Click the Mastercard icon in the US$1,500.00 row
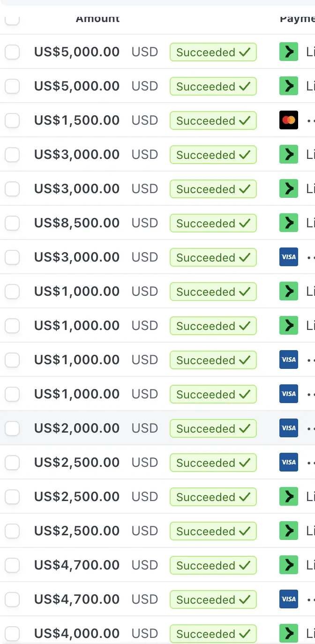Image resolution: width=315 pixels, height=644 pixels. [x=289, y=120]
